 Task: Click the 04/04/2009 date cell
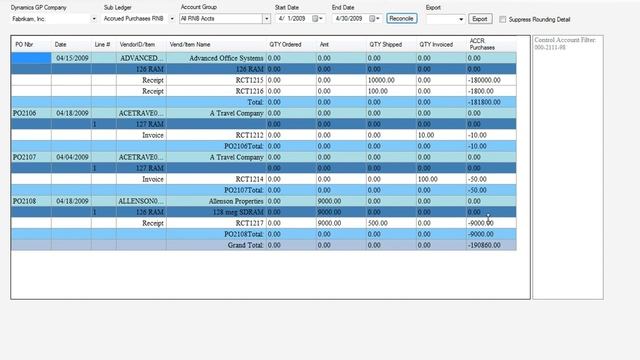click(x=71, y=158)
